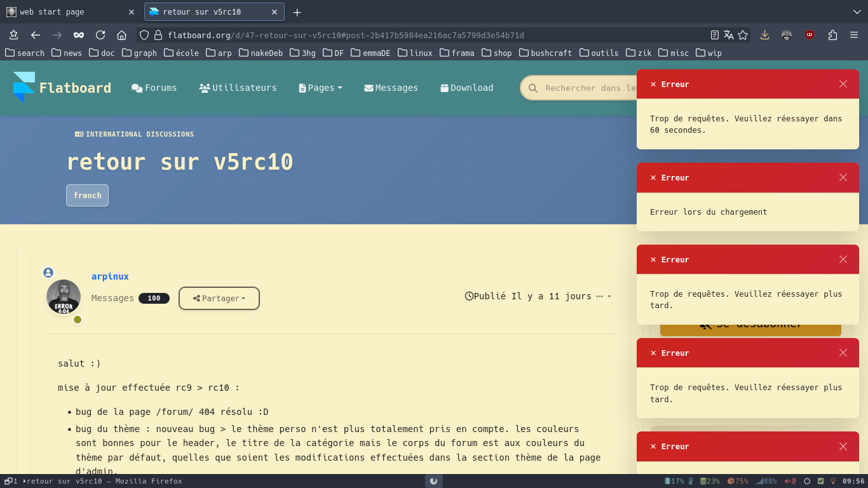Open the Partager share dropdown
The height and width of the screenshot is (488, 868).
[x=219, y=298]
